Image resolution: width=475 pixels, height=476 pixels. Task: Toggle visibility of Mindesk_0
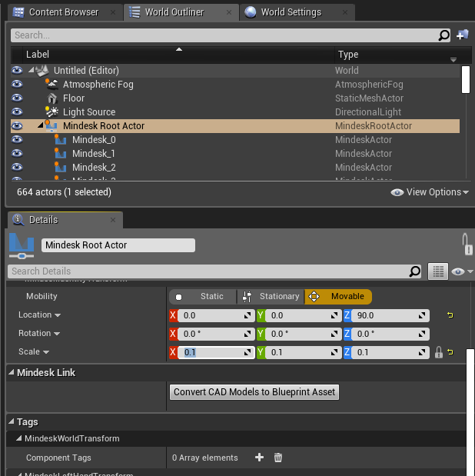click(x=17, y=139)
